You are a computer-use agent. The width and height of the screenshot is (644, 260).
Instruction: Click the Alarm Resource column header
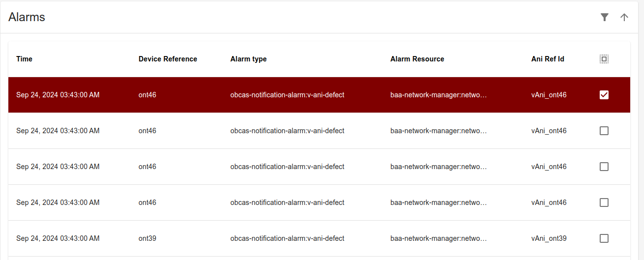[418, 59]
